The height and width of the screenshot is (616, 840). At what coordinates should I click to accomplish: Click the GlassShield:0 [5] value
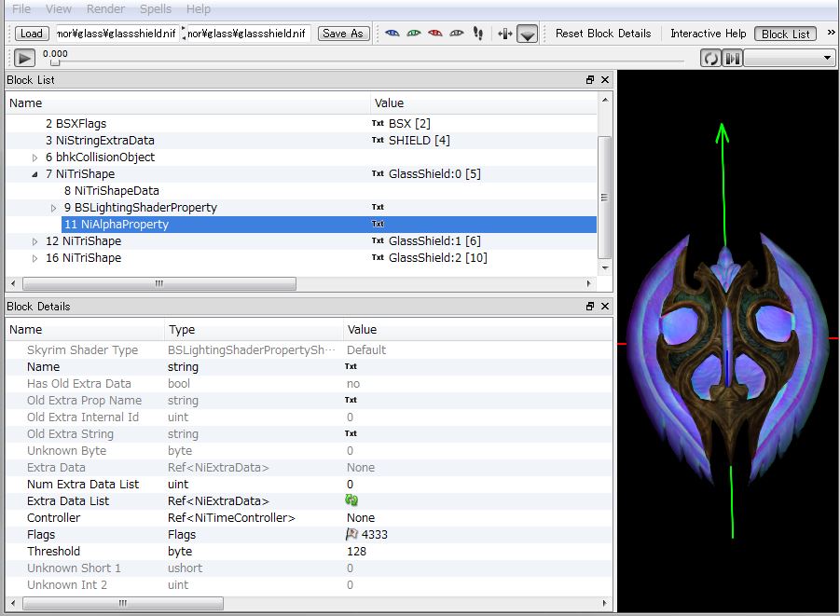click(x=434, y=174)
